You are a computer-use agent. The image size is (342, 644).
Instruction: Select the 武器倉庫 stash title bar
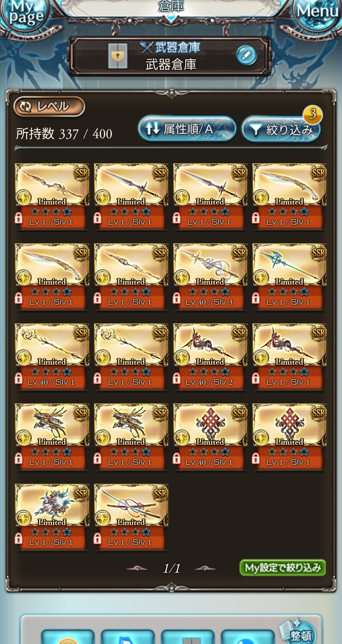170,56
